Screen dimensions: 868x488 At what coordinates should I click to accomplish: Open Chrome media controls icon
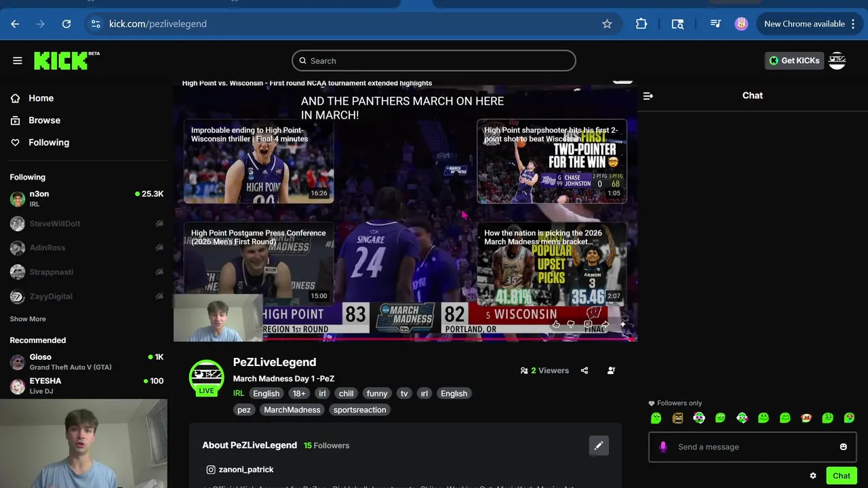(x=715, y=24)
